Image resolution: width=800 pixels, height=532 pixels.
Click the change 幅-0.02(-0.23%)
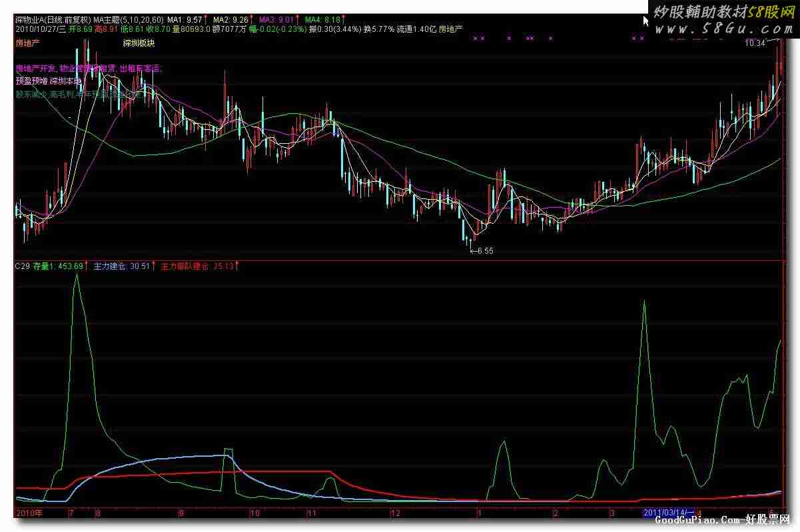(276, 29)
